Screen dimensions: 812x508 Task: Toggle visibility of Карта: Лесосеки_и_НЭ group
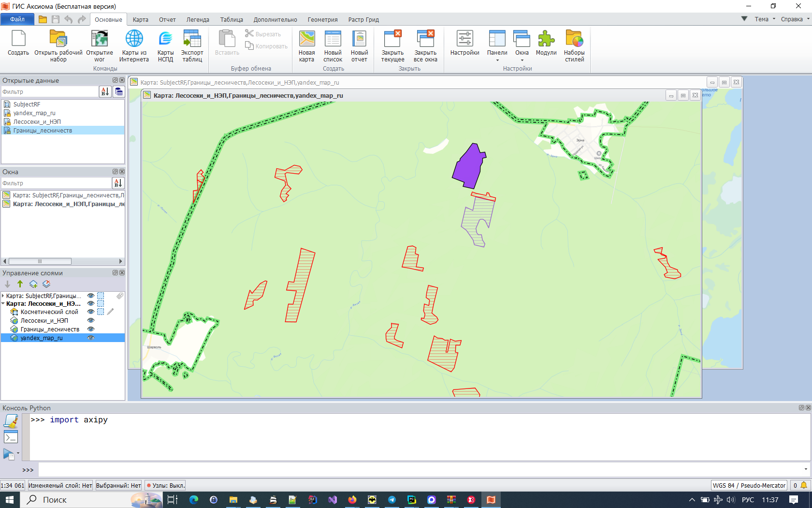pos(90,303)
